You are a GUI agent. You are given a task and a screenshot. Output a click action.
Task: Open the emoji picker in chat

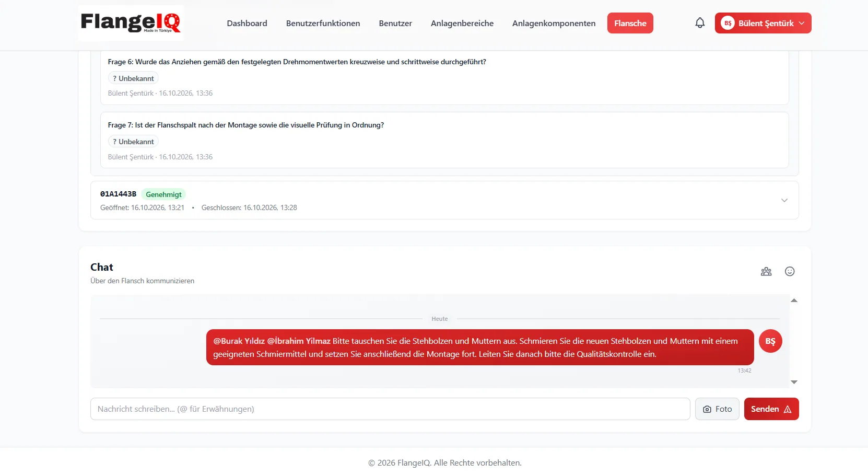coord(790,271)
